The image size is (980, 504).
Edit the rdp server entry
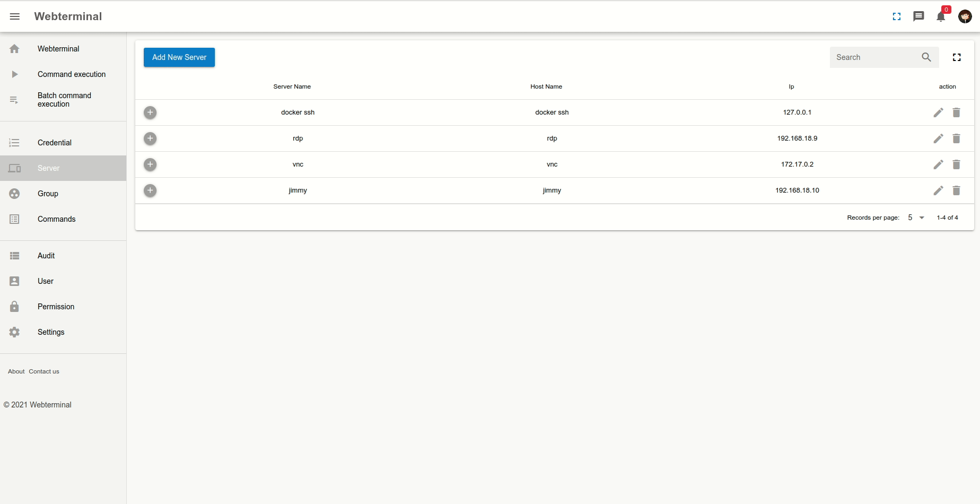[938, 138]
